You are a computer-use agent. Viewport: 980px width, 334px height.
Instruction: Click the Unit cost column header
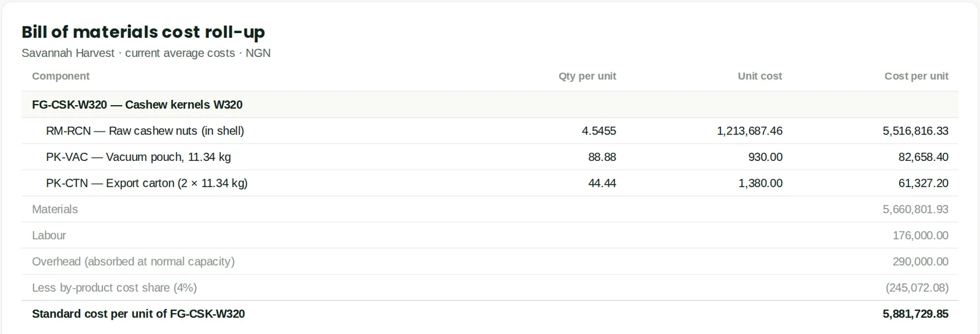click(759, 76)
